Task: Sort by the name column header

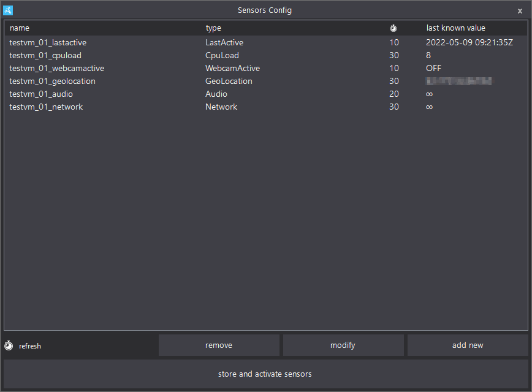Action: tap(20, 28)
